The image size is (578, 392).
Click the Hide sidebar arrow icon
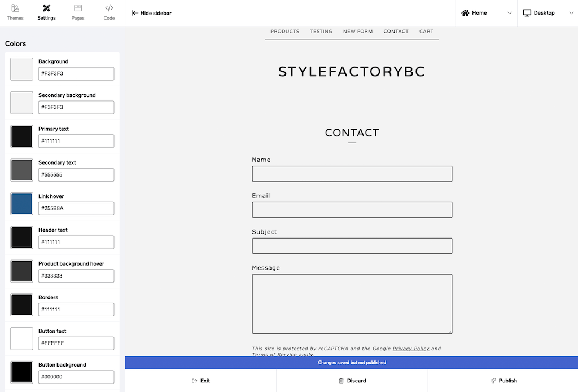[x=135, y=13]
